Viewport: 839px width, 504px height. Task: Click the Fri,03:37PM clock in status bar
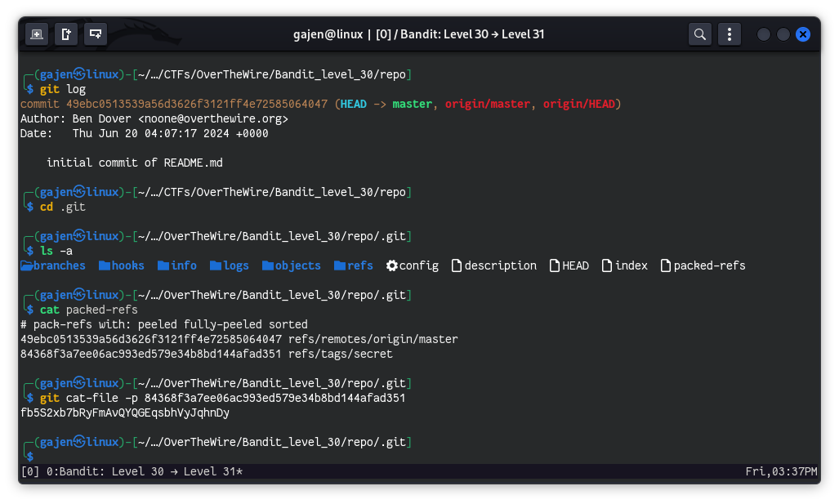coord(781,471)
